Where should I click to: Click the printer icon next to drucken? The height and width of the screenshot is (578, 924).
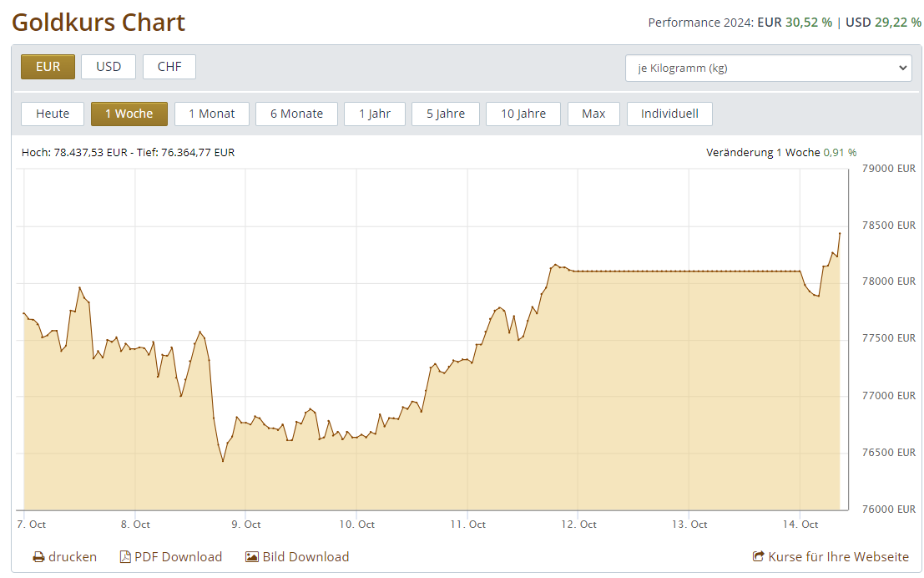(x=38, y=557)
